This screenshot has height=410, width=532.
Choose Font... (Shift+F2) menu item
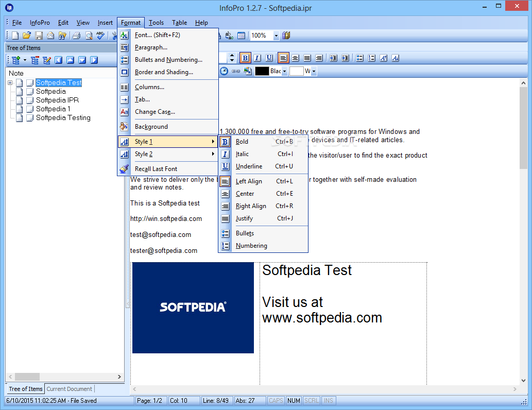[168, 35]
